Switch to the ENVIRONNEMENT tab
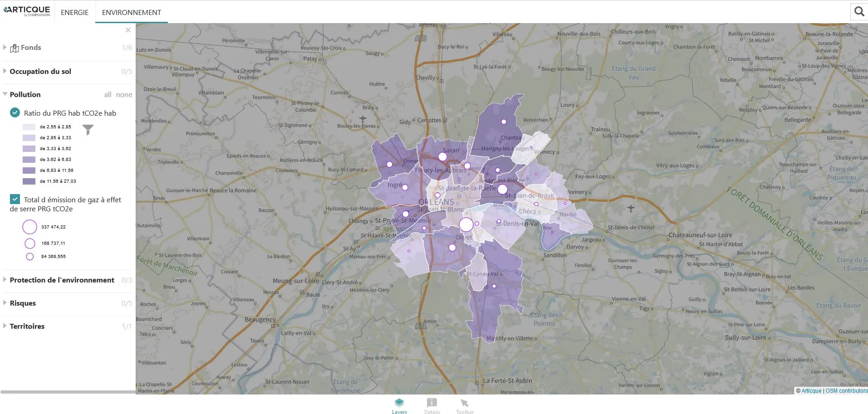 [x=132, y=12]
